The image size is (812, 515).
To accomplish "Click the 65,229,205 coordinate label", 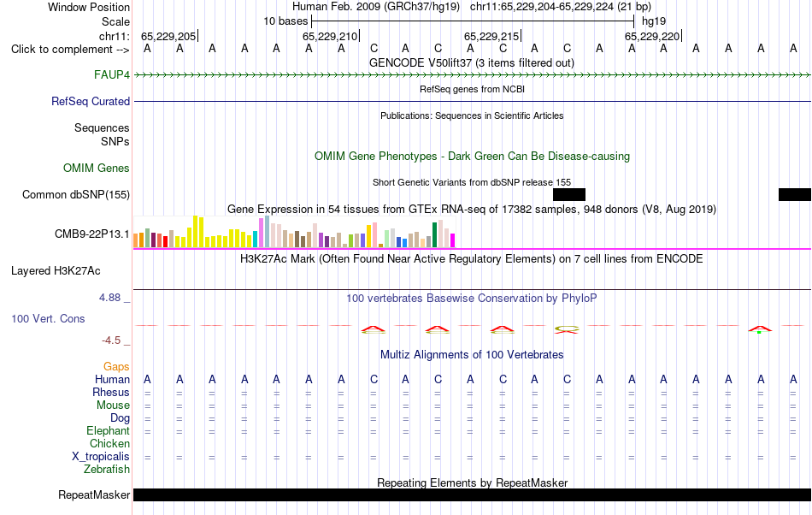I will (x=168, y=36).
